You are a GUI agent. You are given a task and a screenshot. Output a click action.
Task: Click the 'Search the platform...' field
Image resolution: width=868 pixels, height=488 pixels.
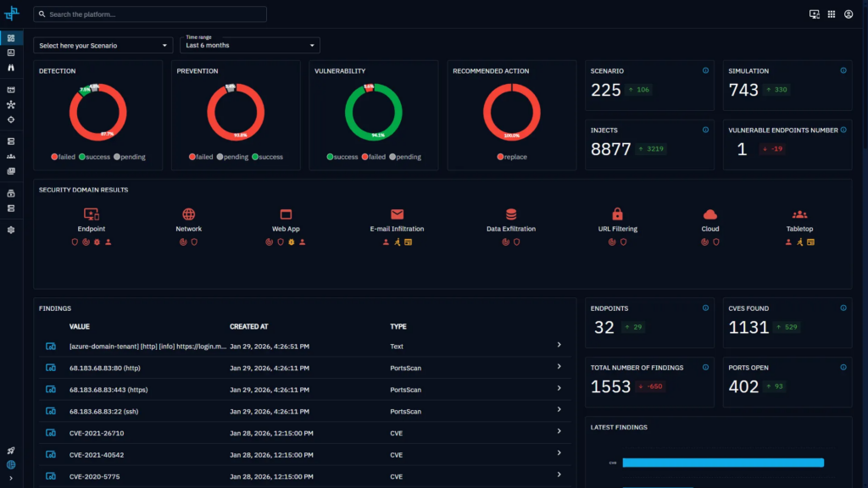[x=150, y=14]
